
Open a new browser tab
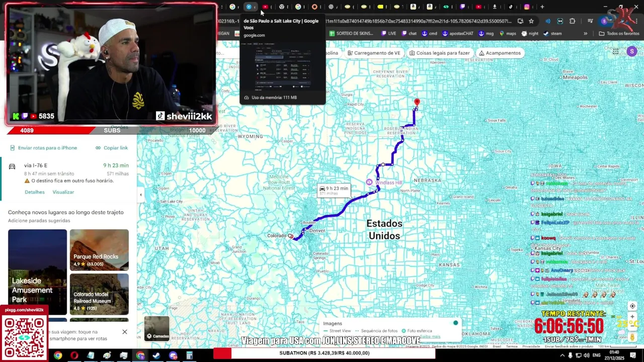(x=542, y=7)
